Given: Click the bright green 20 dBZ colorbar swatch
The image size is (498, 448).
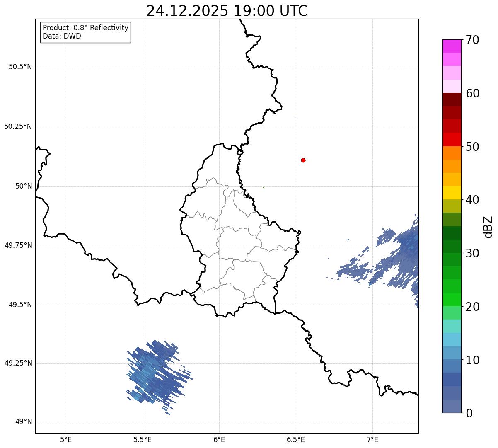Looking at the screenshot, I should coord(452,299).
